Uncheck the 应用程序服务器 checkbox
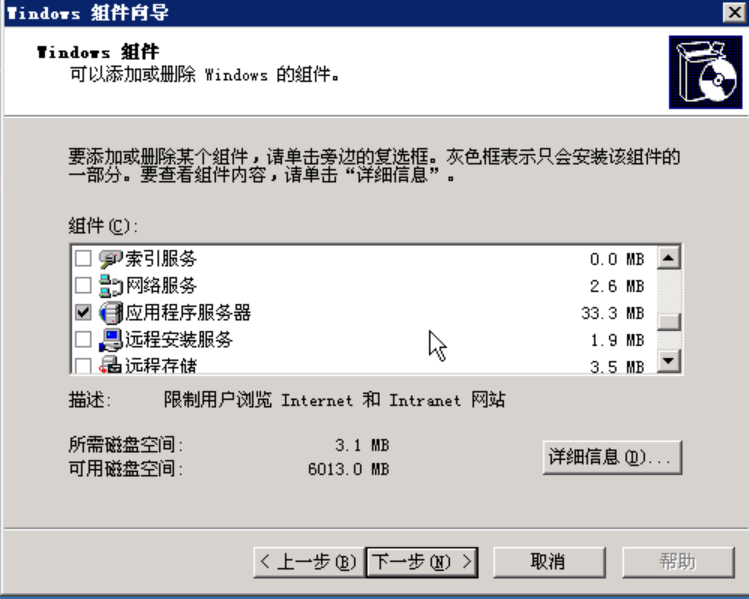749x599 pixels. (x=83, y=312)
